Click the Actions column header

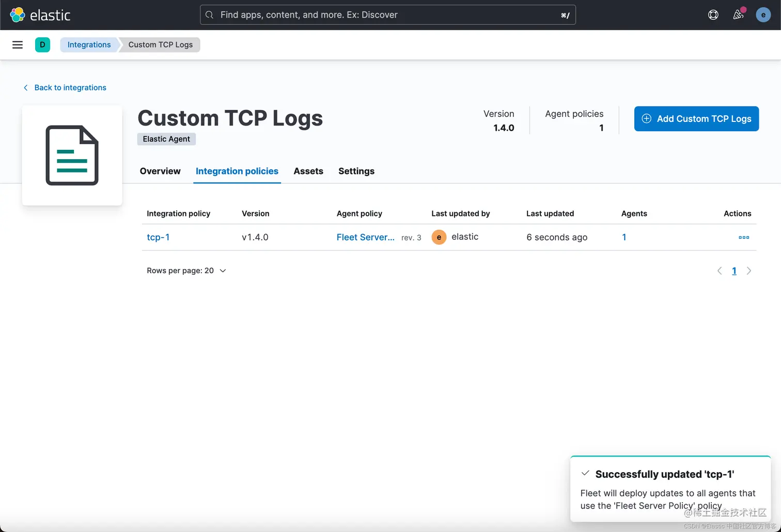pyautogui.click(x=738, y=213)
